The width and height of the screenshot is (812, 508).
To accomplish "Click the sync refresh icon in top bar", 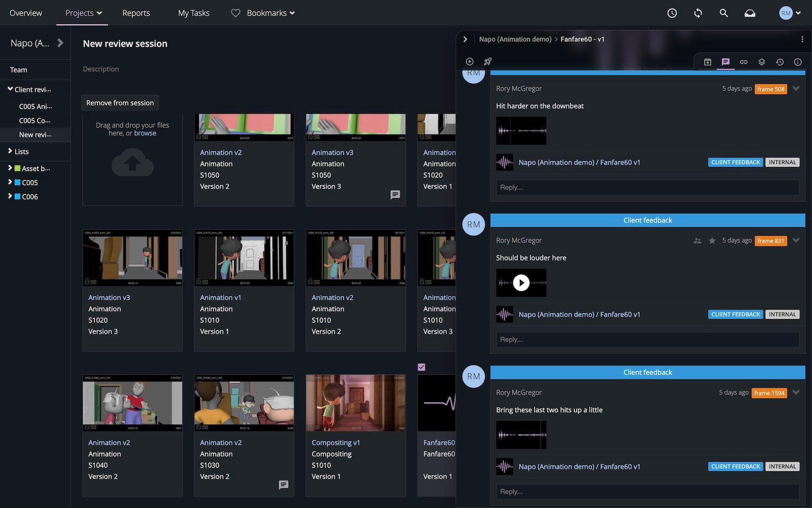I will [x=698, y=13].
